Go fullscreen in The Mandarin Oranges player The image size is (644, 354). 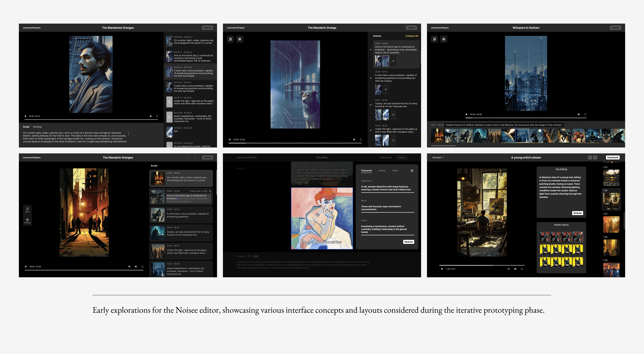tap(142, 267)
